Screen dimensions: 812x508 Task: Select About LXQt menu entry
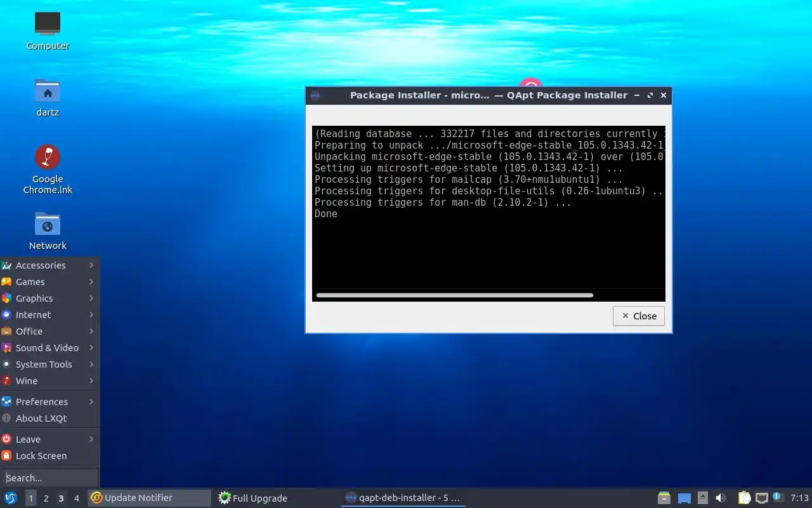click(49, 418)
